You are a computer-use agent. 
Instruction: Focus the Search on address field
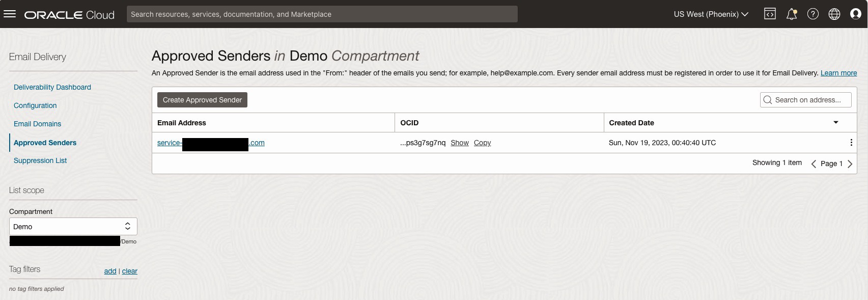click(x=806, y=100)
